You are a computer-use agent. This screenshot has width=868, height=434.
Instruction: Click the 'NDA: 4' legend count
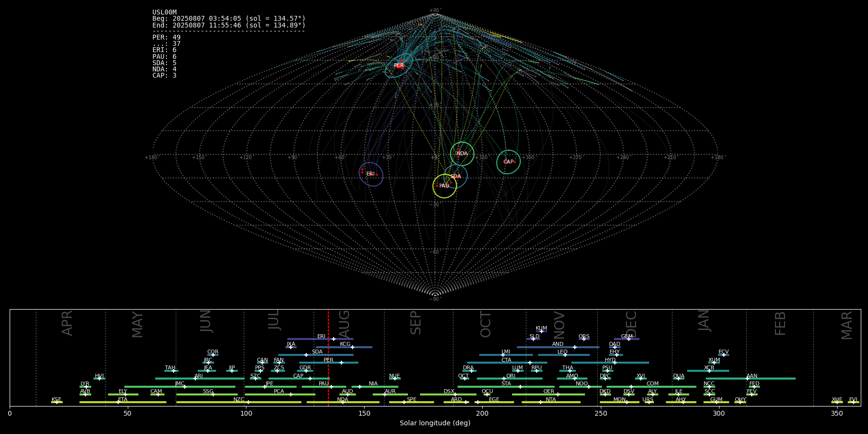click(164, 69)
